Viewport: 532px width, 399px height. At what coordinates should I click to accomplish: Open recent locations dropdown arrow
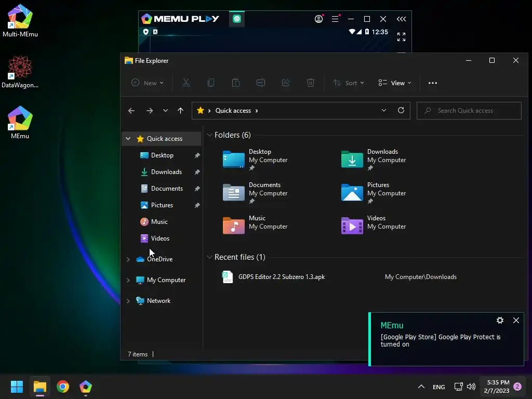click(x=165, y=111)
